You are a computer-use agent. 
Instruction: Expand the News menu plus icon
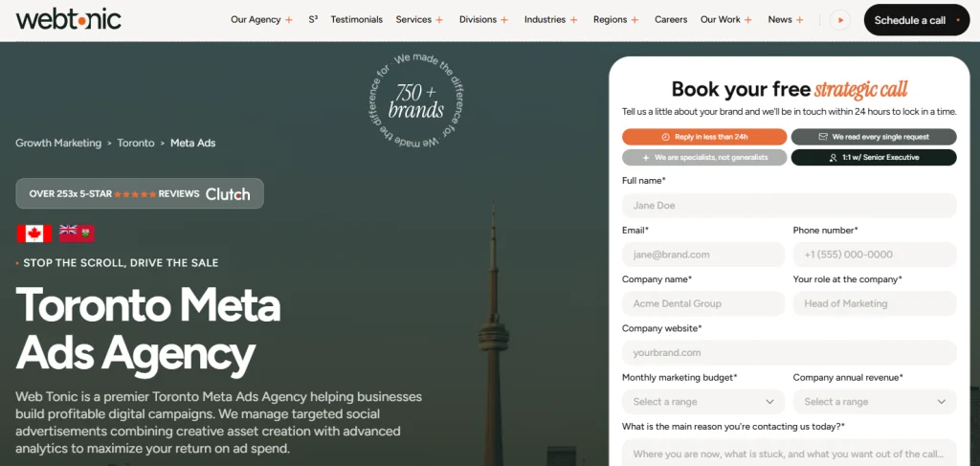tap(799, 20)
